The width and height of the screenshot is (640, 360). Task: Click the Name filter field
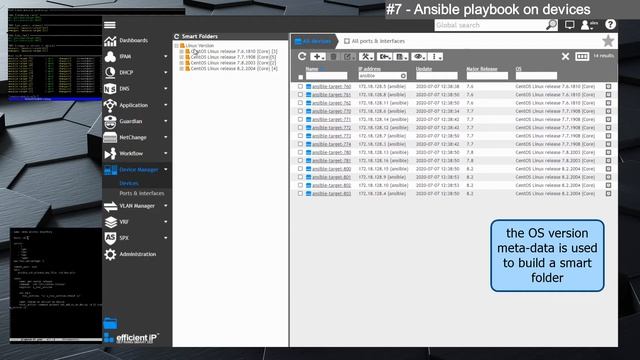[327, 76]
